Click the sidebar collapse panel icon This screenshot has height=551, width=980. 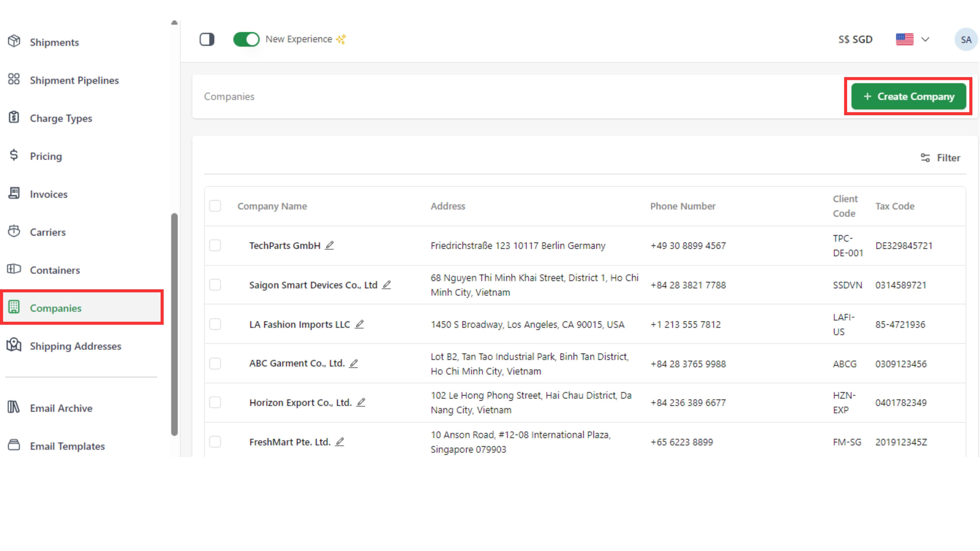[x=207, y=39]
